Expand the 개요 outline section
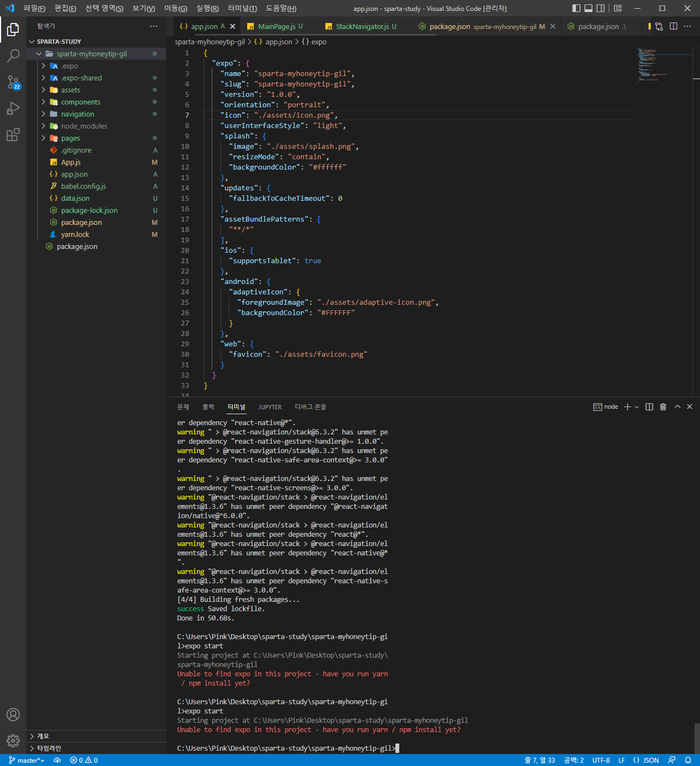Screen dimensions: 700x766 tap(96, 736)
